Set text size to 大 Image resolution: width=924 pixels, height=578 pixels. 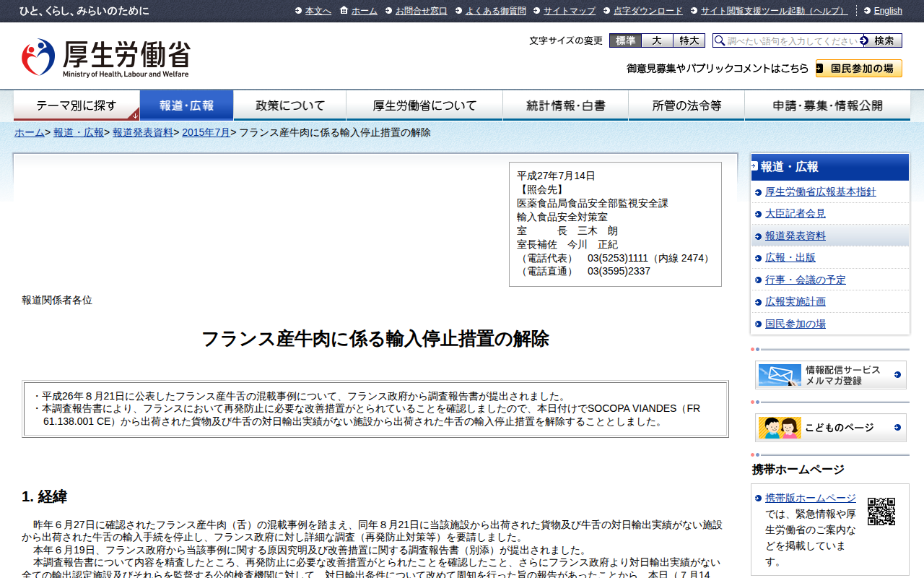point(657,40)
